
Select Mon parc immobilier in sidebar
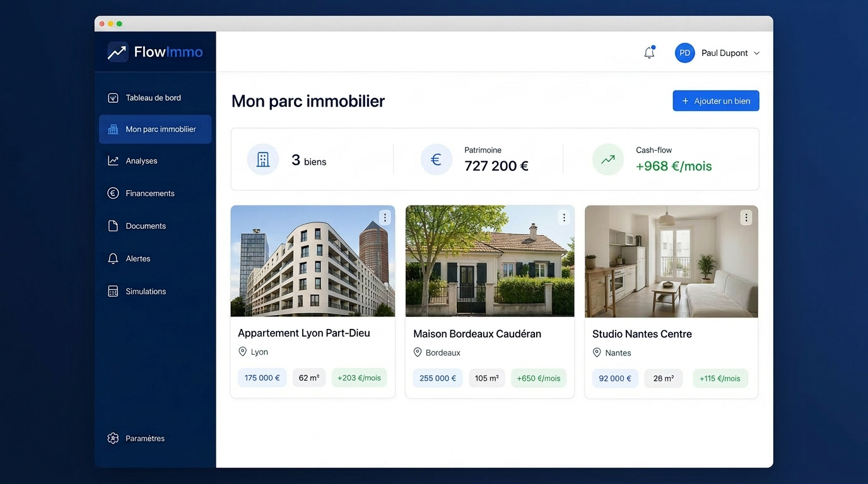coord(155,129)
